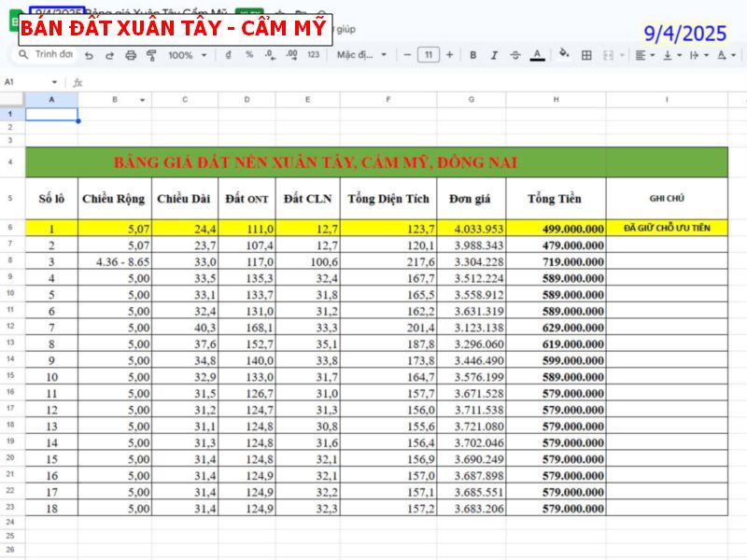
Task: Select the total area cell 217,6
Action: tap(388, 261)
